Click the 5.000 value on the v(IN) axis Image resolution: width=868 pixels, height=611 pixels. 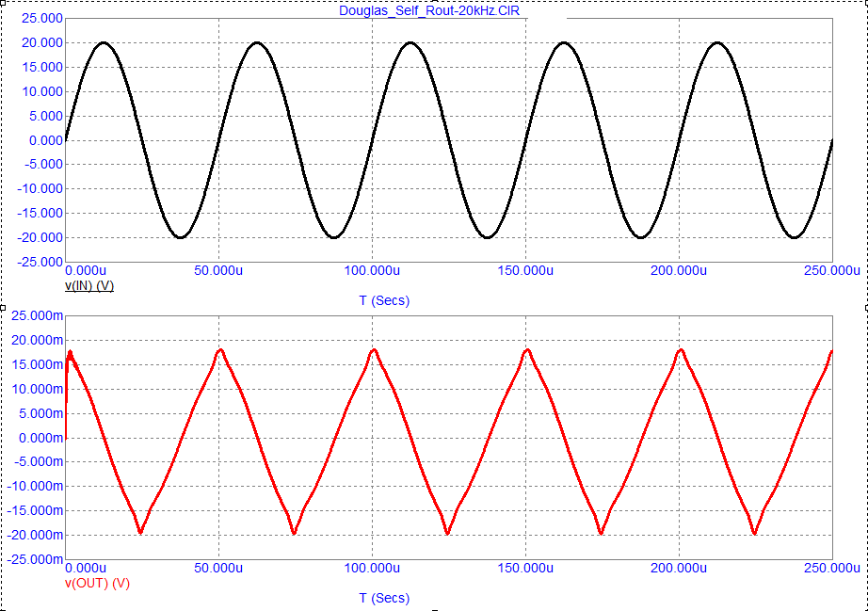[x=45, y=116]
